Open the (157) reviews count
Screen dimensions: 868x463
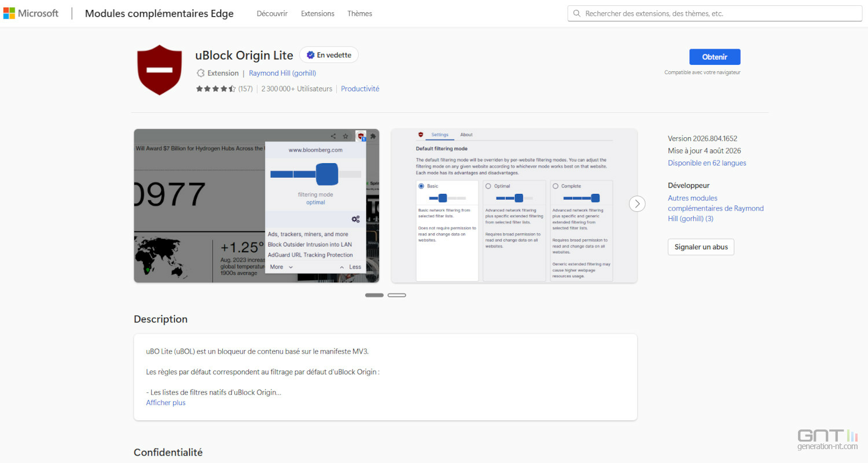coord(245,89)
